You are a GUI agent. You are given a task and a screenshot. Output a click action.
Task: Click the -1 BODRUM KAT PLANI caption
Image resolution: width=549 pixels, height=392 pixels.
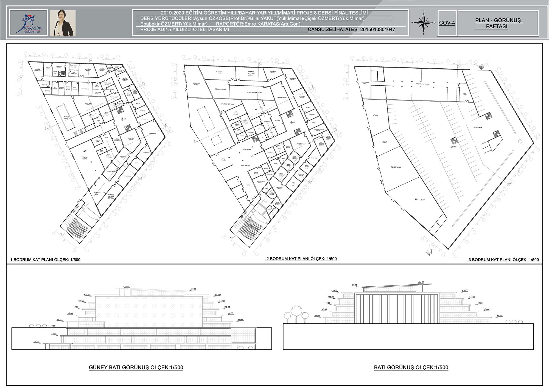(x=44, y=259)
